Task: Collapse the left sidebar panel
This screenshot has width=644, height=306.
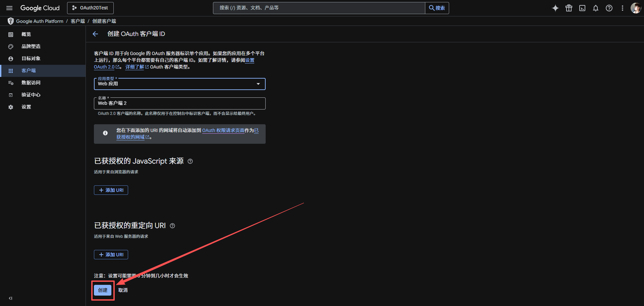Action: (x=10, y=298)
